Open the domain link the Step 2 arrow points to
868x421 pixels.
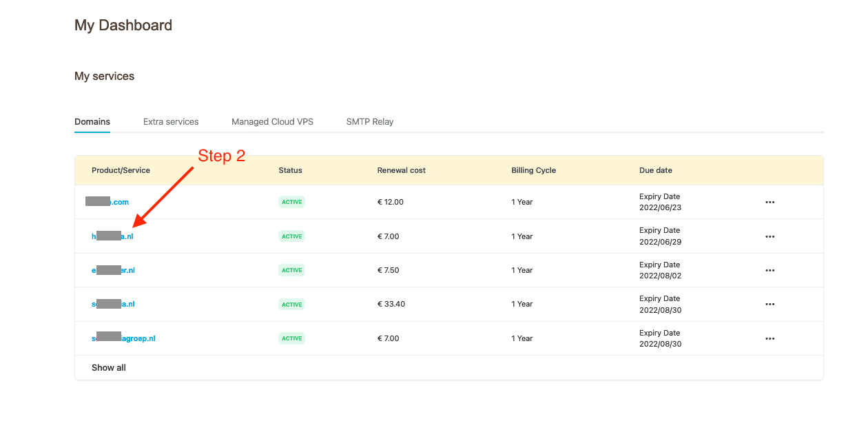click(x=112, y=236)
